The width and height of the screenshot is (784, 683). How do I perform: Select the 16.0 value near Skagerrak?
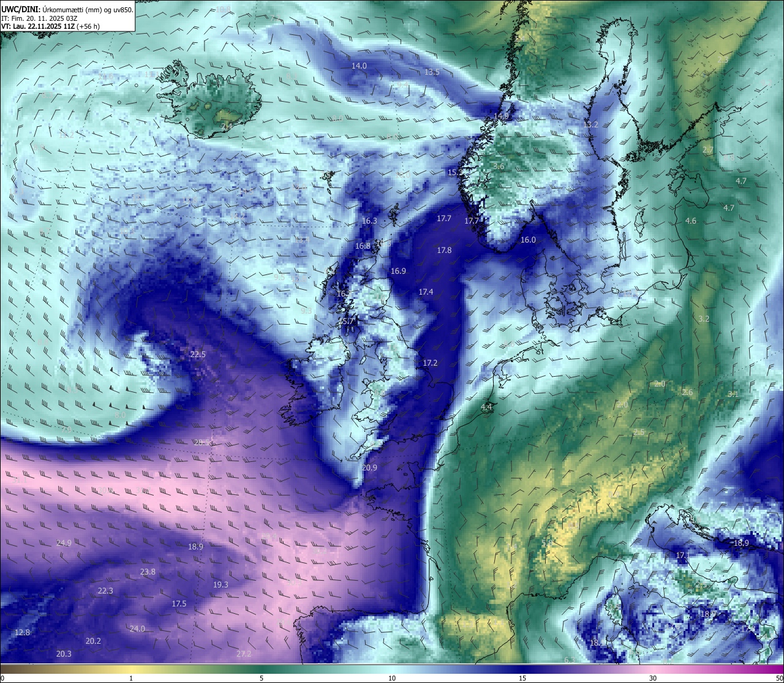tap(528, 240)
